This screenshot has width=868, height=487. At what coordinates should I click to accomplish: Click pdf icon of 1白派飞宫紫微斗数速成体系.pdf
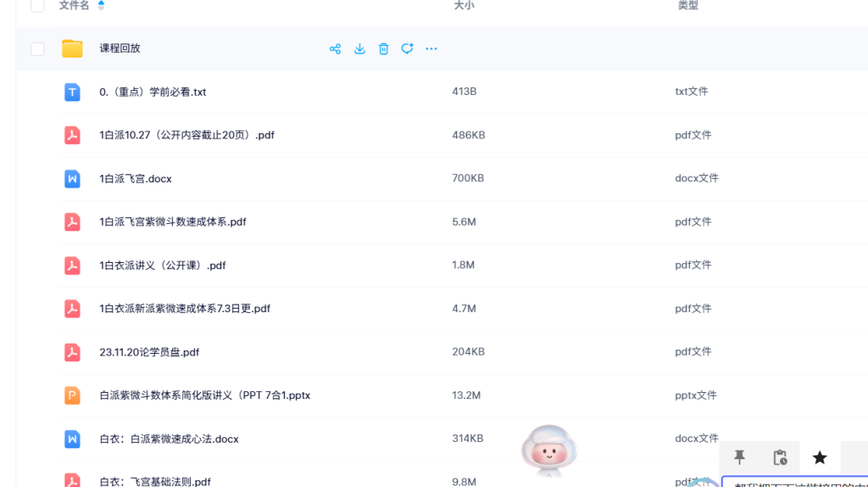(x=72, y=222)
